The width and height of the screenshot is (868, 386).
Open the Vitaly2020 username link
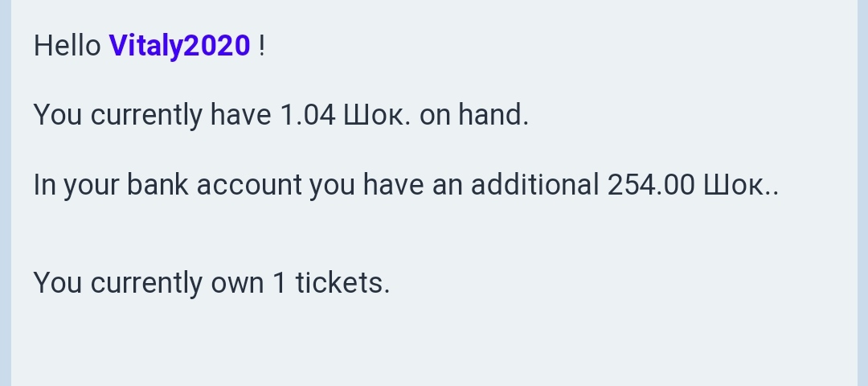click(179, 45)
